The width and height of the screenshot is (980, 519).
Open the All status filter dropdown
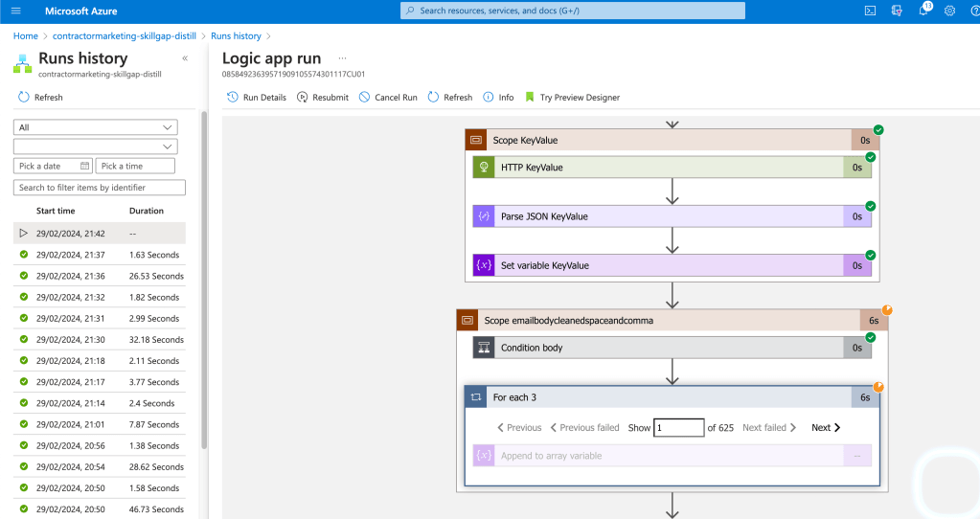pos(96,127)
